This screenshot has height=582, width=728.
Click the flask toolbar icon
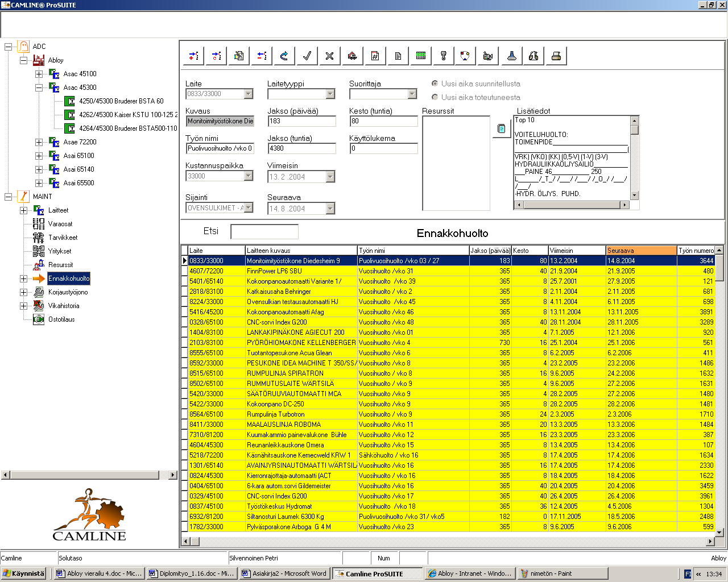click(511, 56)
